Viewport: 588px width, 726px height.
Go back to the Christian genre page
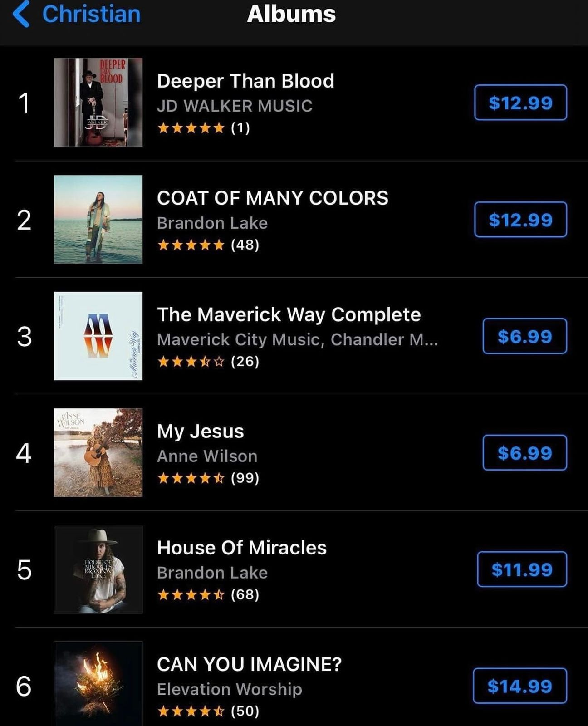[91, 14]
